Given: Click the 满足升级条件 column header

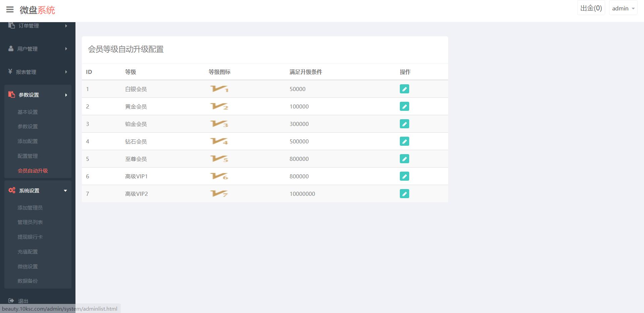Looking at the screenshot, I should 306,72.
